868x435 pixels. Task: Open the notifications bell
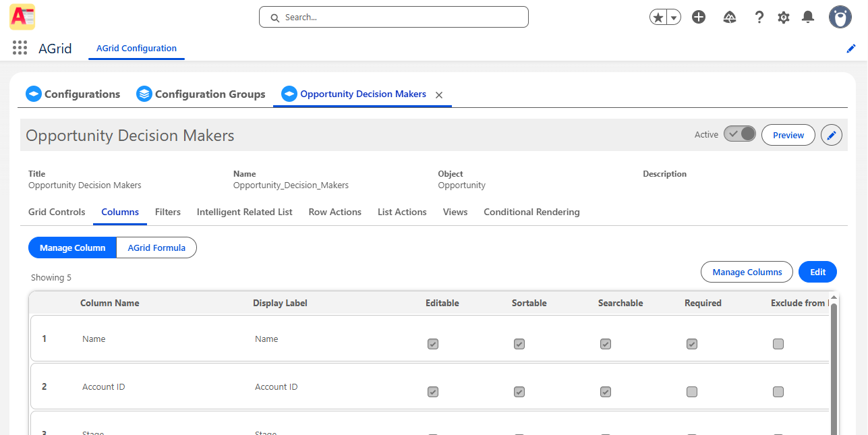807,18
